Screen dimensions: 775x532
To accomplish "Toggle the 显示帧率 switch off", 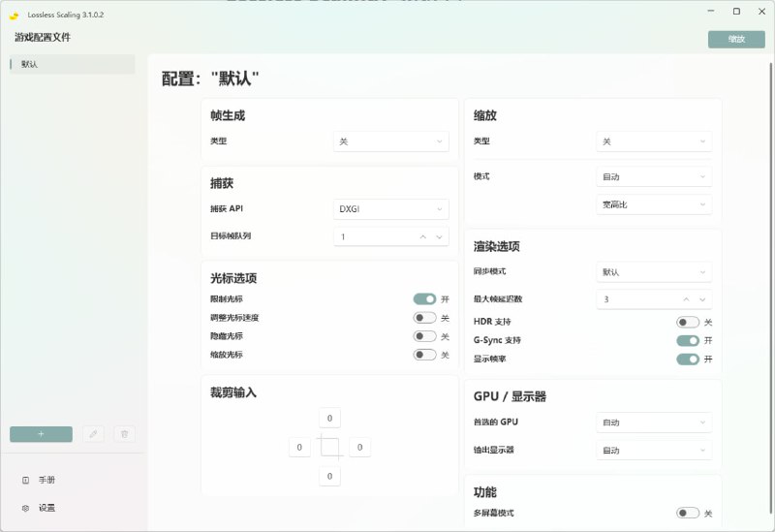I will [688, 359].
